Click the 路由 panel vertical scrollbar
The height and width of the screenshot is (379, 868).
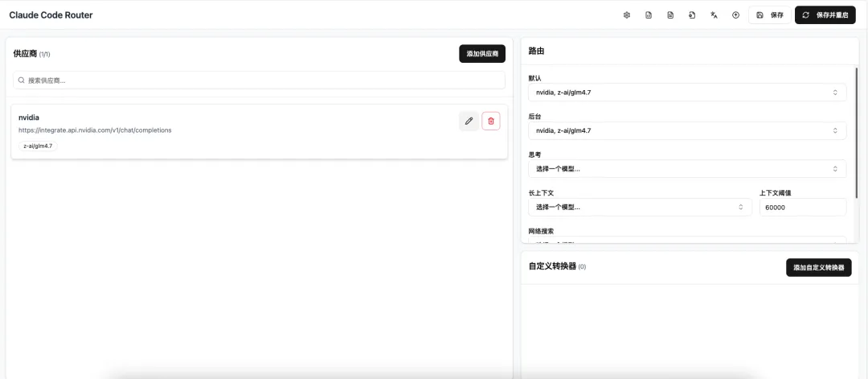click(857, 132)
